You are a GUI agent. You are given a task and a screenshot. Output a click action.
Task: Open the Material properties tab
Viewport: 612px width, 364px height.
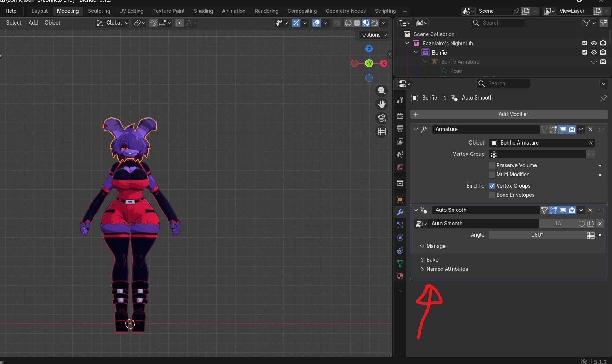click(x=400, y=276)
